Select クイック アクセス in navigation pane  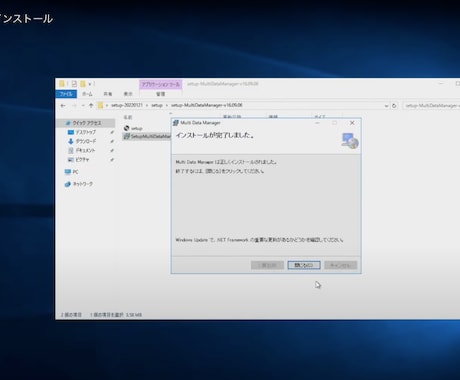click(x=87, y=123)
